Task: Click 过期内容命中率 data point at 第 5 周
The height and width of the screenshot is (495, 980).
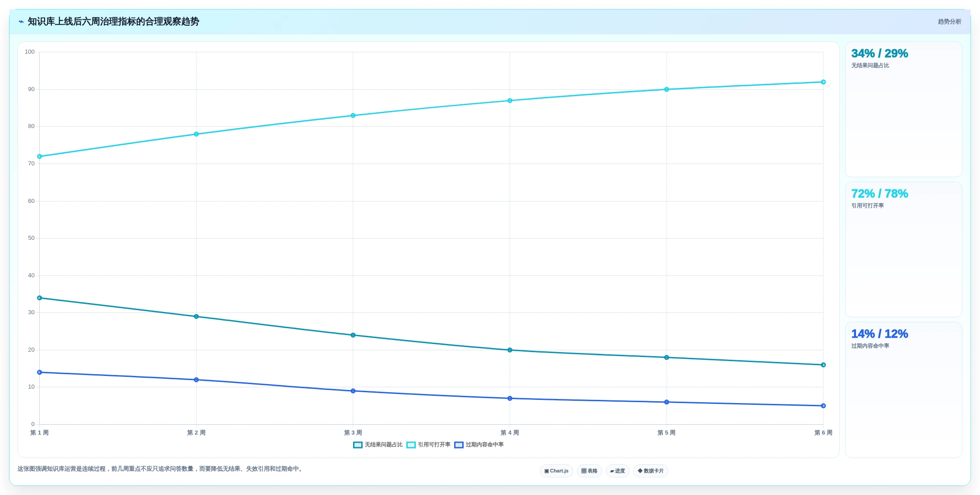Action: click(667, 402)
